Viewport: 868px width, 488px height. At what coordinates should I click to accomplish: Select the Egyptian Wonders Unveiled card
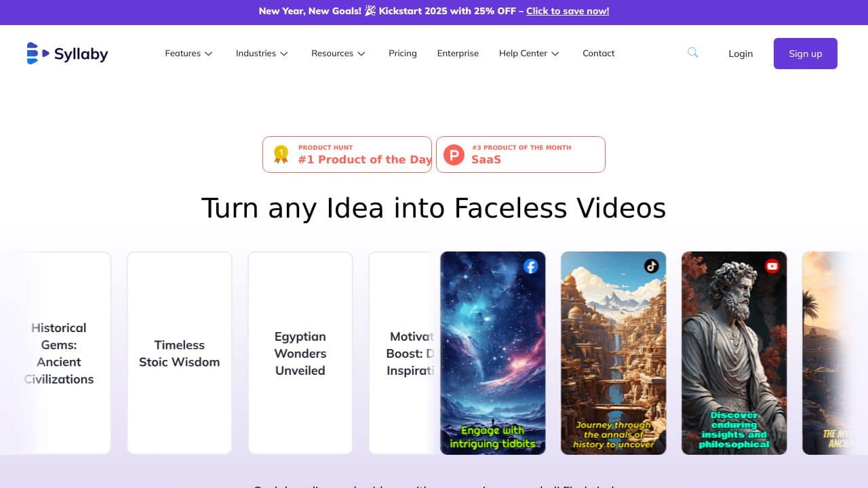pyautogui.click(x=300, y=353)
